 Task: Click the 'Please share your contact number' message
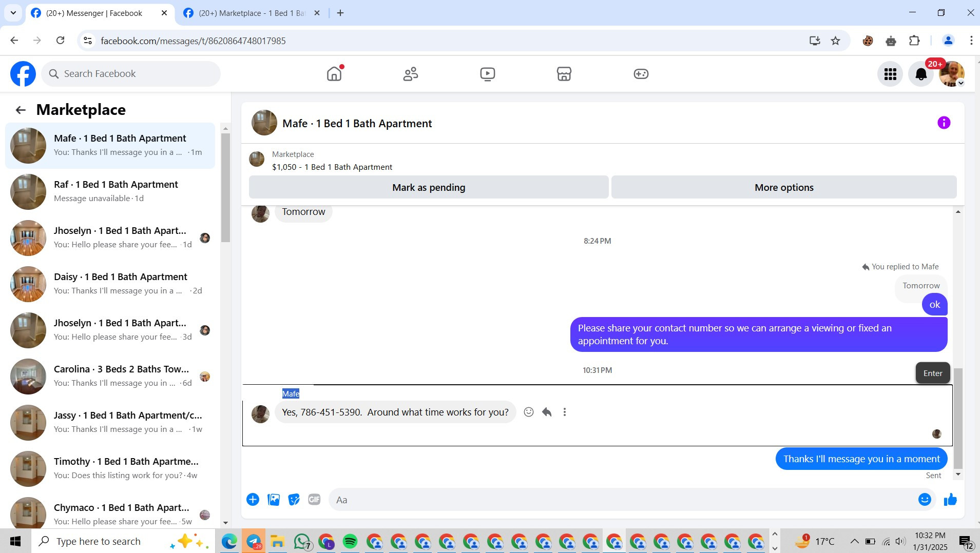[x=759, y=334]
